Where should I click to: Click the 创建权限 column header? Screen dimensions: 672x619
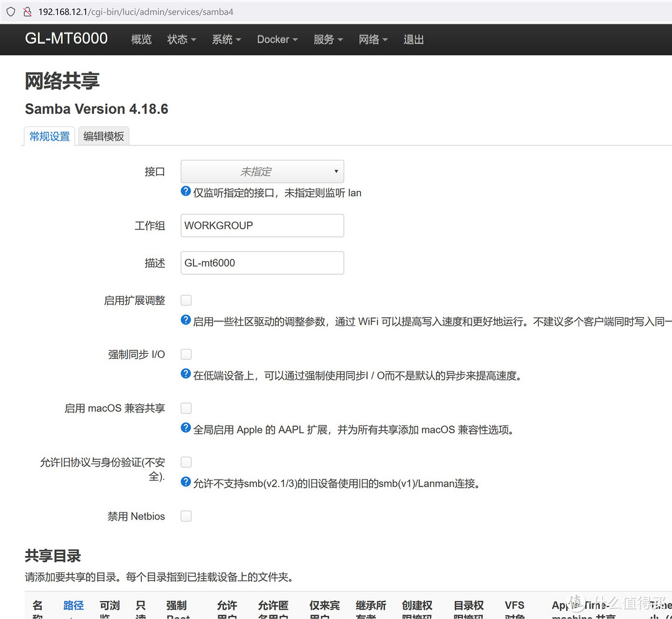[417, 609]
